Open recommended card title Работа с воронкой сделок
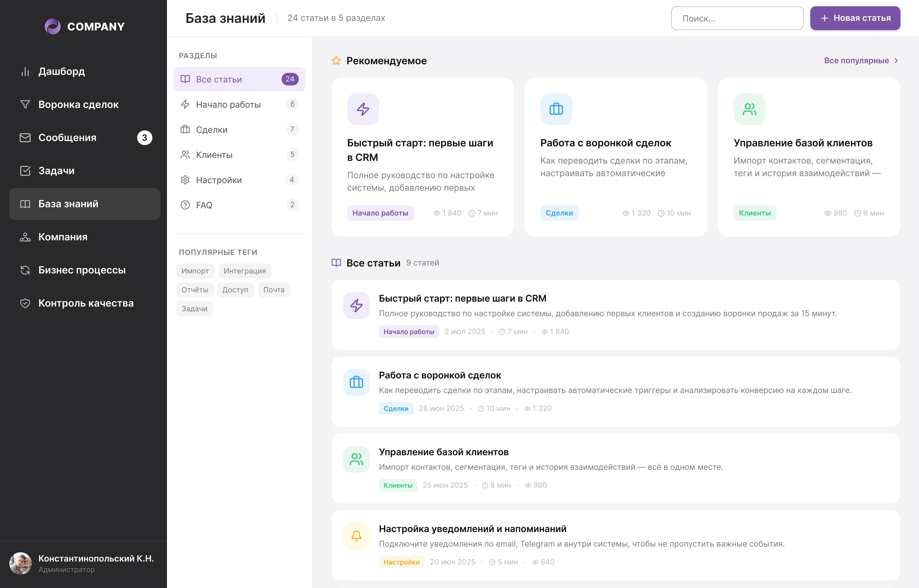The image size is (919, 588). tap(606, 143)
